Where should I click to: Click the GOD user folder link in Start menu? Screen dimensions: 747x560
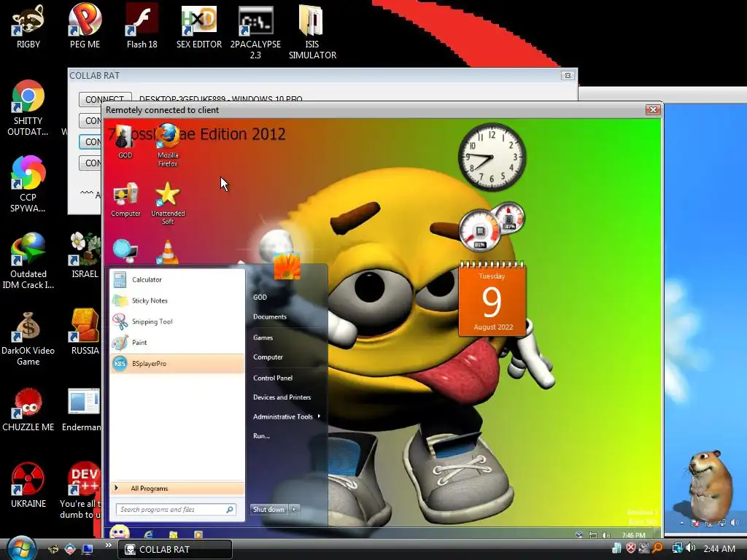click(x=260, y=297)
